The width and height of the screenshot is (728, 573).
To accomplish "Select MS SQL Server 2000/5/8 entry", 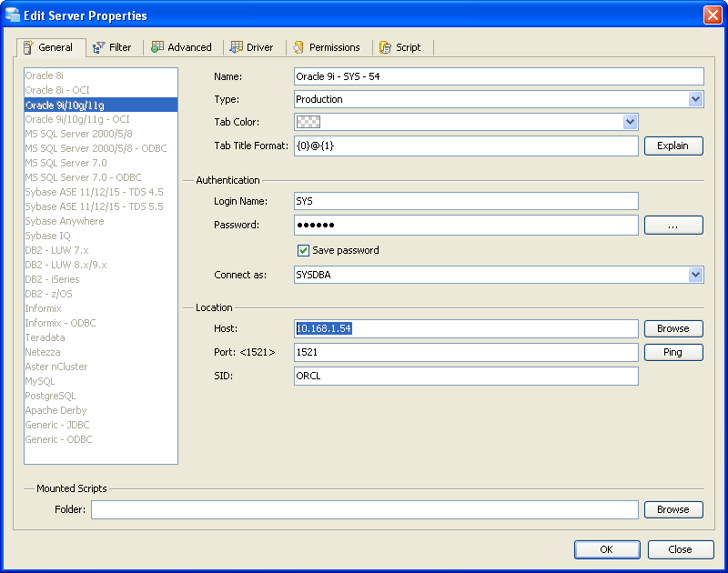I will coord(101,134).
